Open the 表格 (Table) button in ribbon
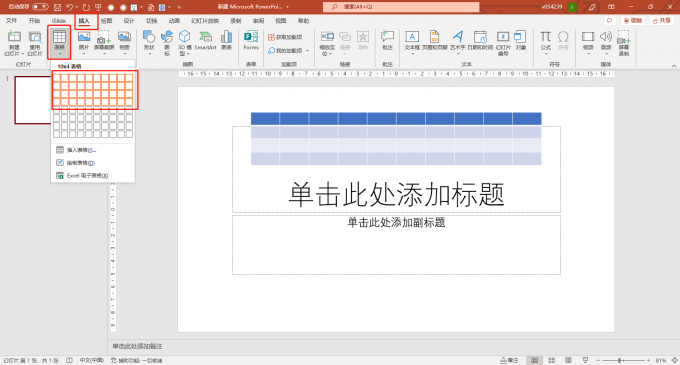 click(59, 42)
